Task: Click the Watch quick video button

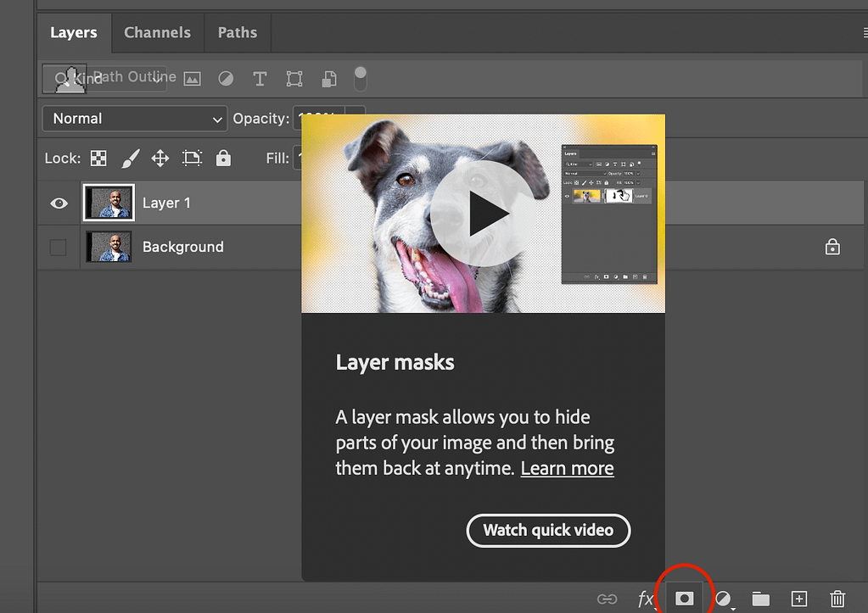Action: (x=548, y=531)
